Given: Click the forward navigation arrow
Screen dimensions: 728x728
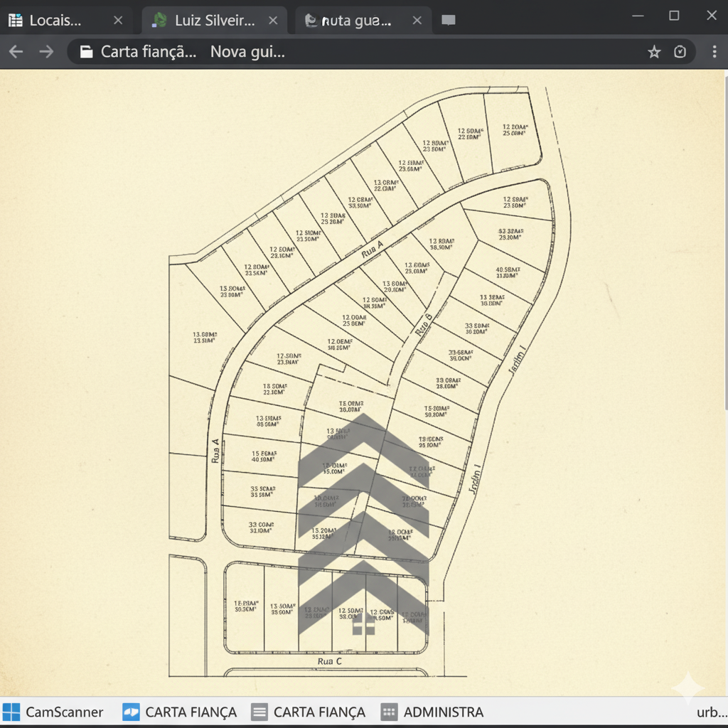Looking at the screenshot, I should (46, 52).
